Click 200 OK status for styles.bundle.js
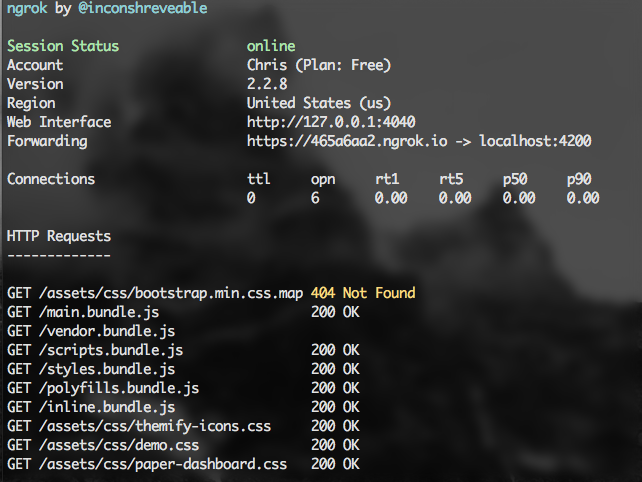This screenshot has height=482, width=642. [x=335, y=369]
